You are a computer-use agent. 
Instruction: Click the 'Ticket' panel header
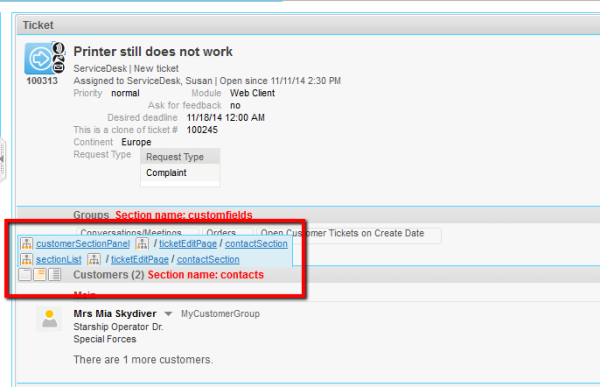pos(38,25)
